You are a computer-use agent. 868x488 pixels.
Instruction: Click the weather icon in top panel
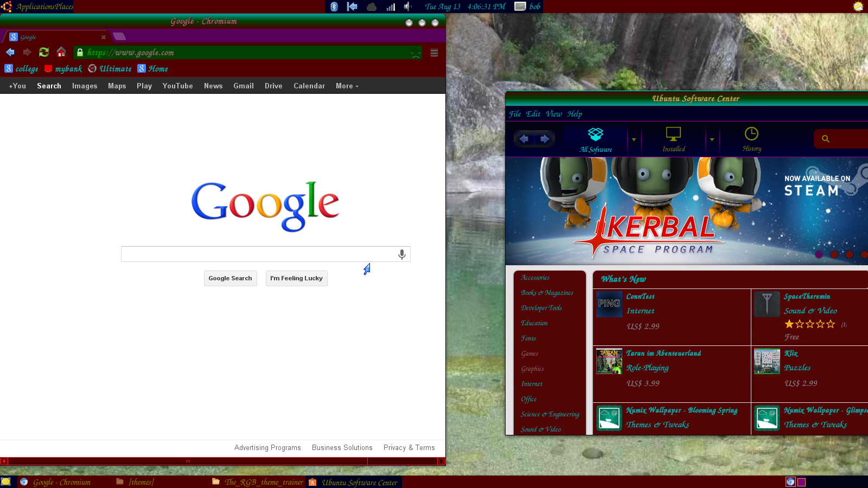[x=858, y=7]
